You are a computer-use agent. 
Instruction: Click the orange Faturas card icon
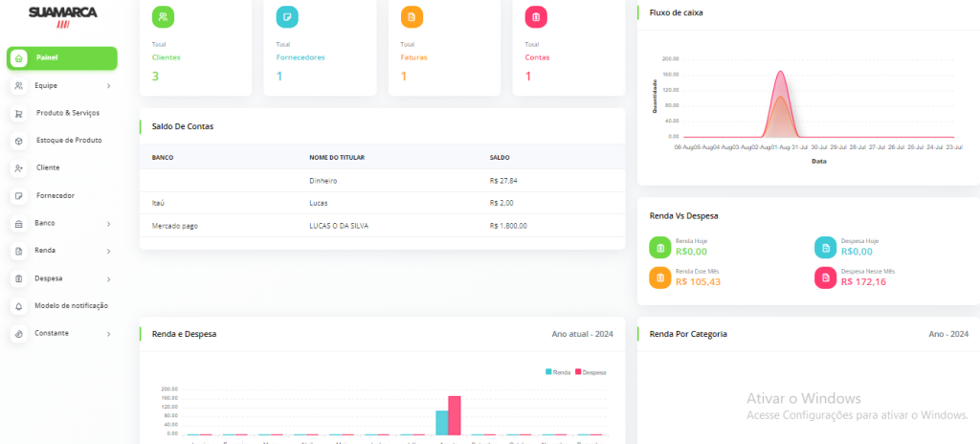(412, 17)
